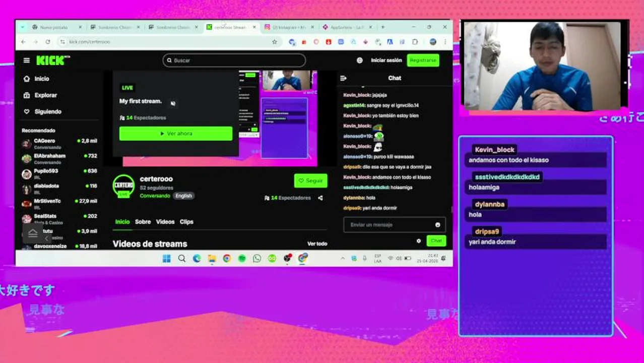This screenshot has width=644, height=363.
Task: Show hidden system tray icons
Action: tap(343, 258)
